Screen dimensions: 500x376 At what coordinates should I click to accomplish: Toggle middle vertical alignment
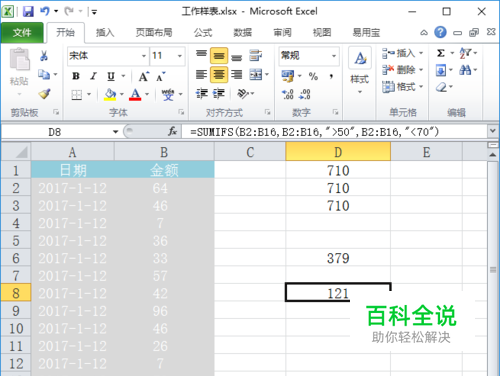pos(219,56)
